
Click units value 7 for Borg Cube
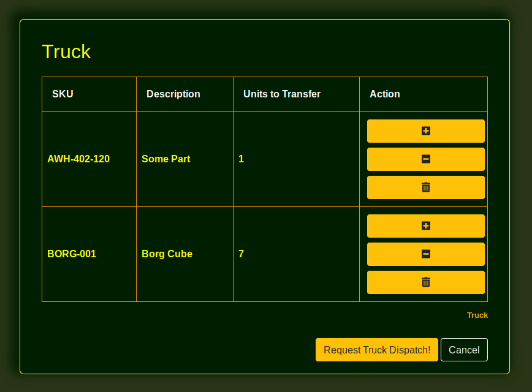[x=241, y=254]
